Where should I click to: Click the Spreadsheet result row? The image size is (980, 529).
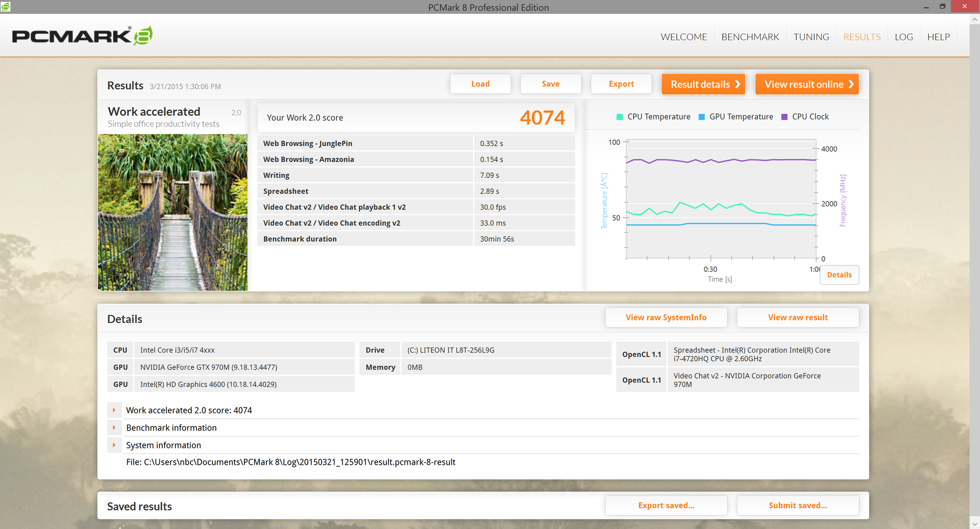(x=416, y=191)
